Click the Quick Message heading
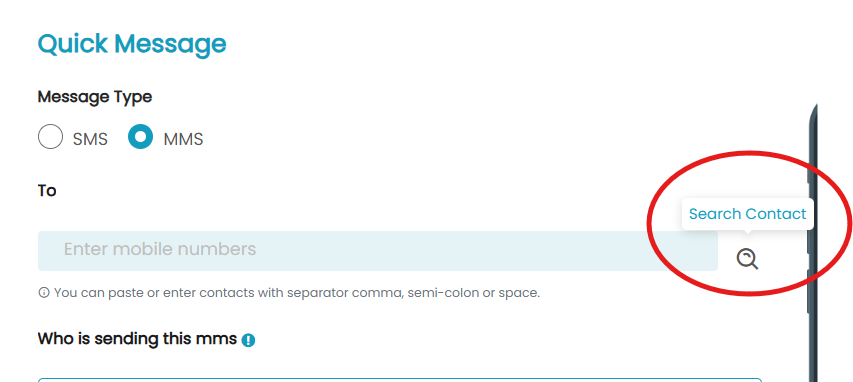The image size is (853, 382). [x=132, y=45]
